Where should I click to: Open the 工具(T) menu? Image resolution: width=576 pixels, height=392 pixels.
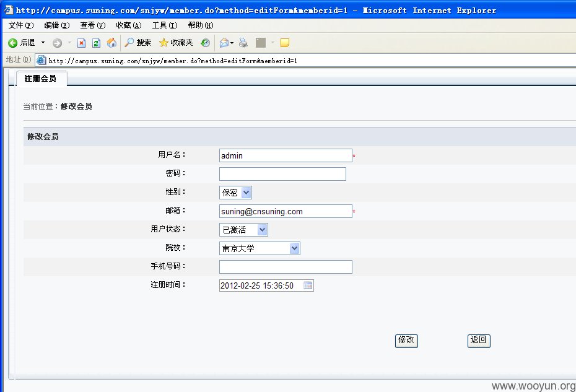coord(165,25)
